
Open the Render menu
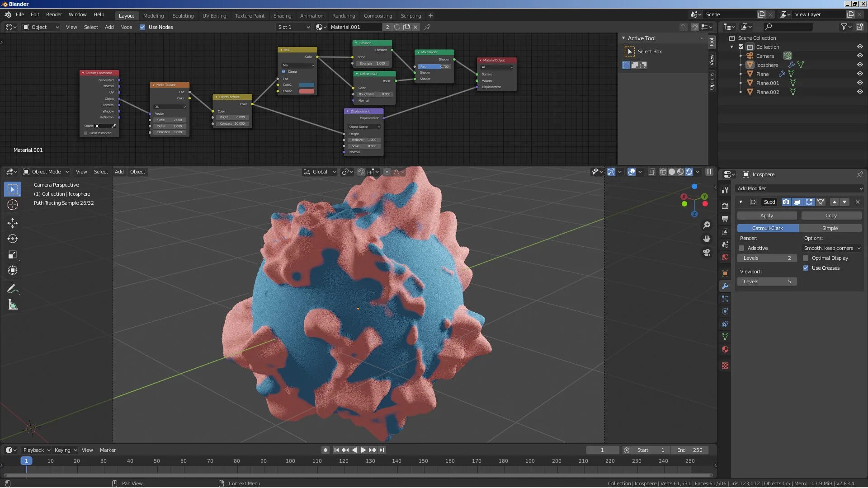click(x=54, y=14)
